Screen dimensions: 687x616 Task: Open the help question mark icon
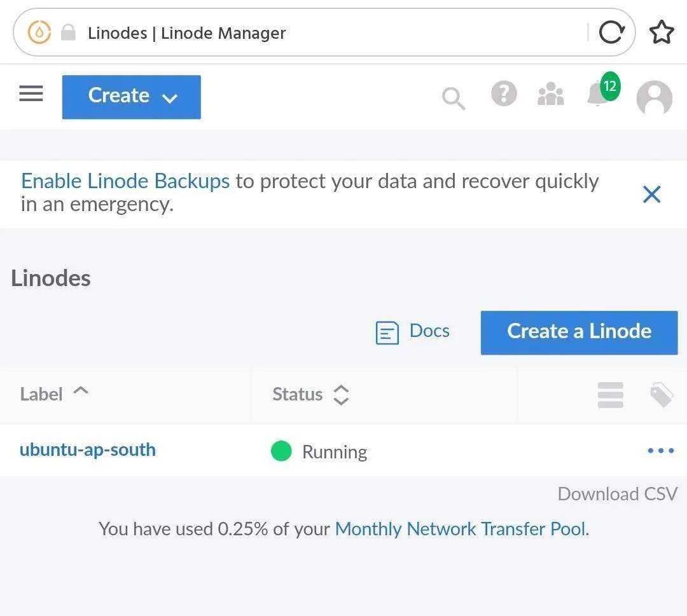[x=504, y=93]
